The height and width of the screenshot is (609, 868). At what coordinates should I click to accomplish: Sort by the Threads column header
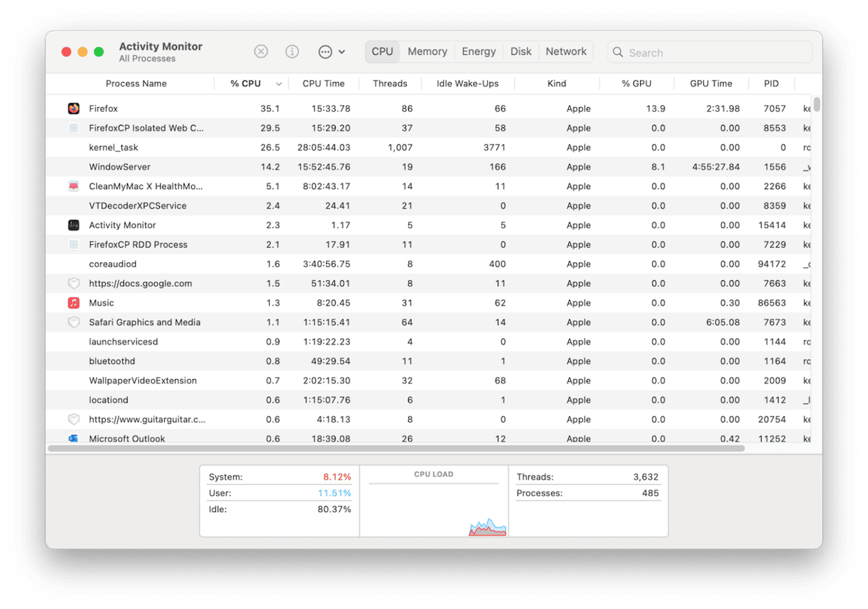coord(390,84)
